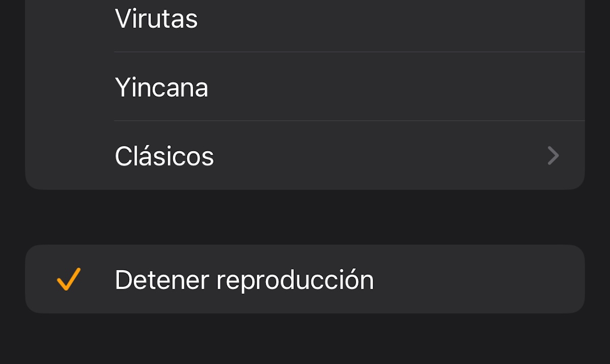This screenshot has width=610, height=364.
Task: Tap empty checkmark space left of Clásicos
Action: click(x=69, y=156)
